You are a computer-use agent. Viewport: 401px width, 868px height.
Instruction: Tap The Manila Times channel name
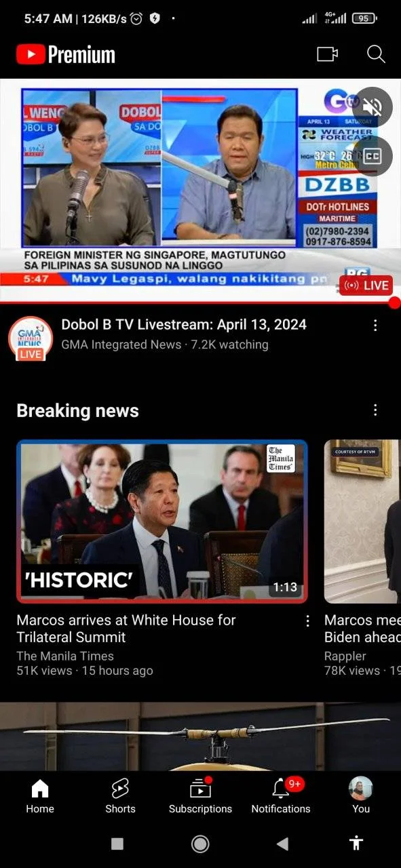(x=65, y=656)
